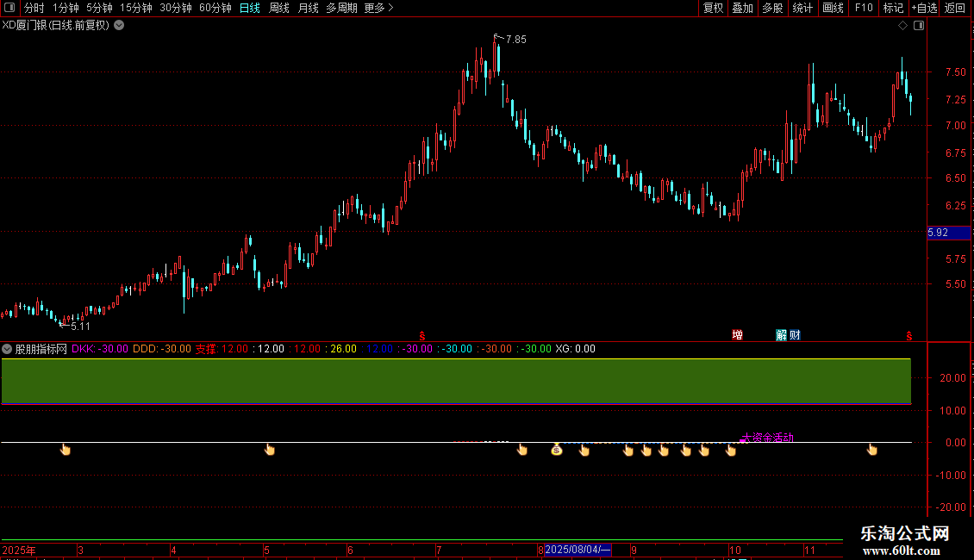Switch to the 周线 weekly period

point(279,8)
